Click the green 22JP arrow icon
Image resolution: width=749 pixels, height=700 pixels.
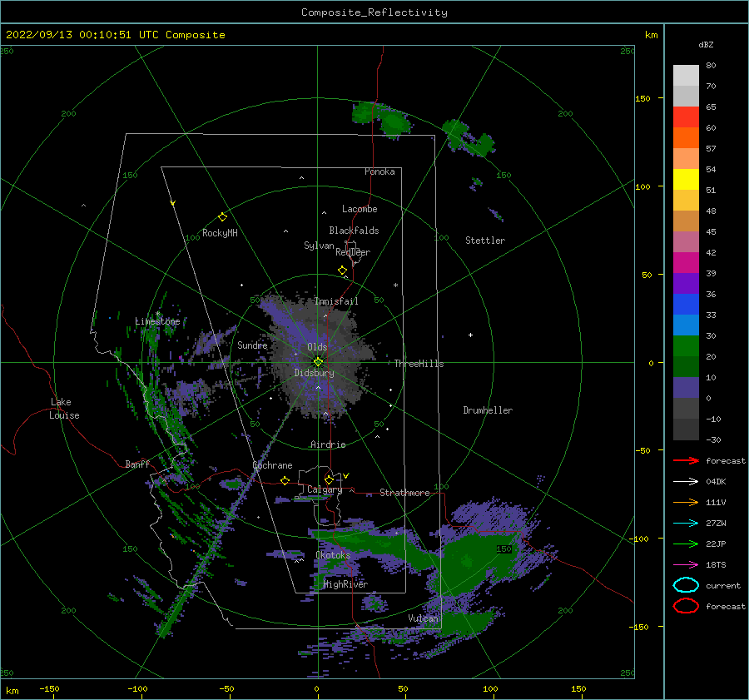point(686,544)
